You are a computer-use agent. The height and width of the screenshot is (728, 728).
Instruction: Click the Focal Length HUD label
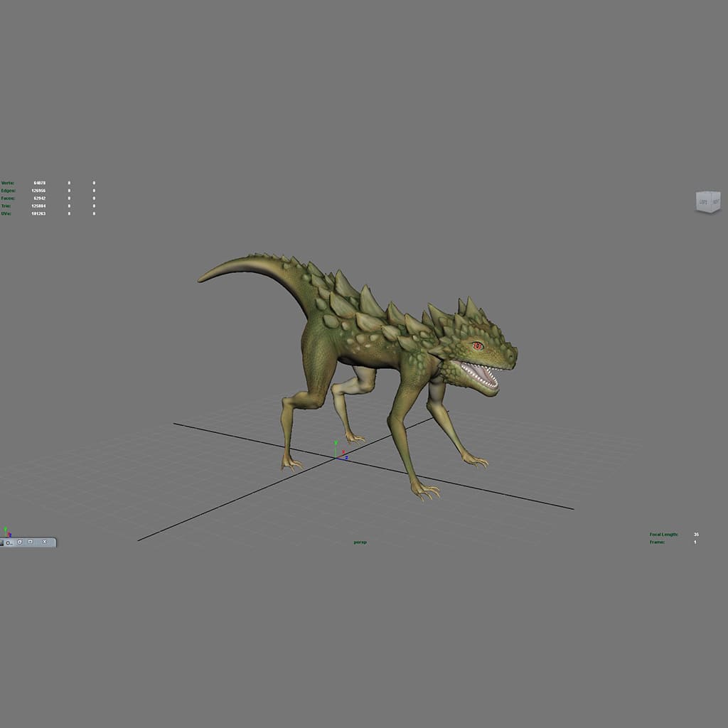coord(663,534)
